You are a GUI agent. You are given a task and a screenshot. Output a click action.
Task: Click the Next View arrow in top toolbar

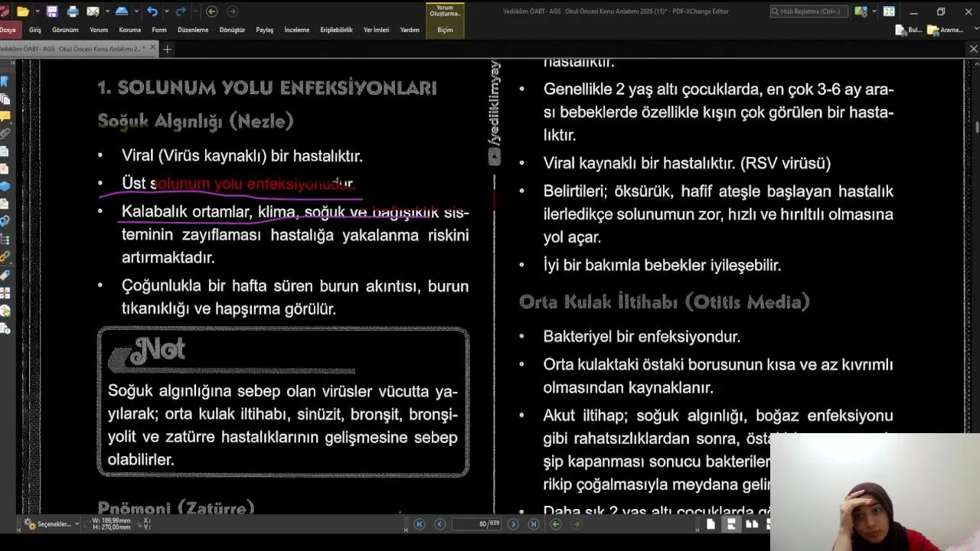tap(233, 11)
